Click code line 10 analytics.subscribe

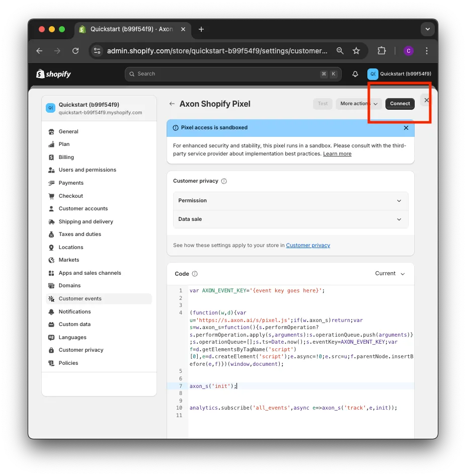293,408
